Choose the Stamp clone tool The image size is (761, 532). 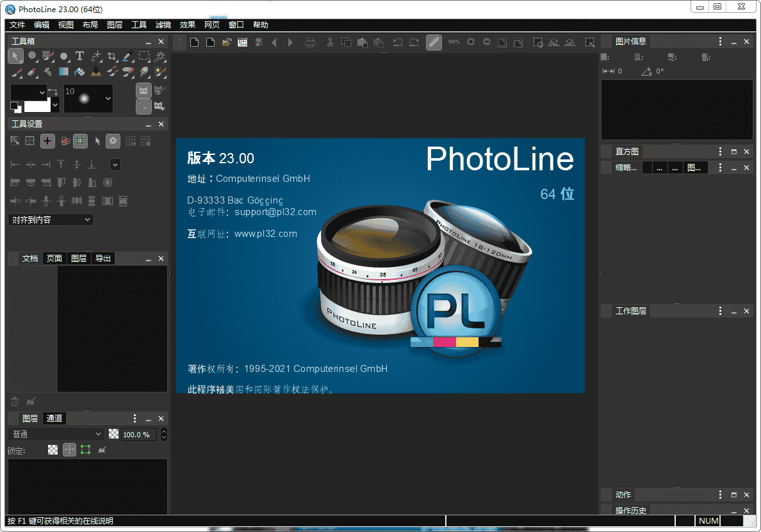click(x=96, y=72)
